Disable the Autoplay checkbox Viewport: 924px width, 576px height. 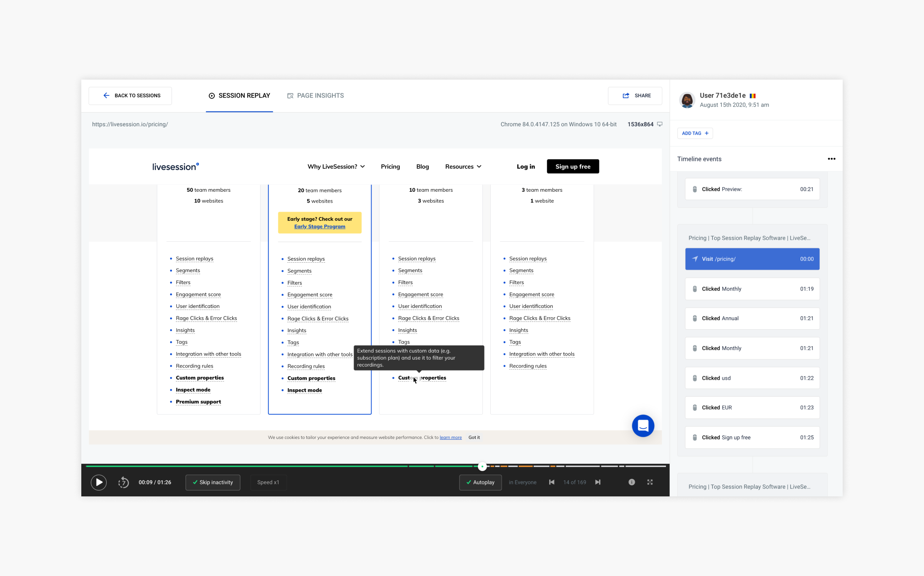(x=480, y=482)
